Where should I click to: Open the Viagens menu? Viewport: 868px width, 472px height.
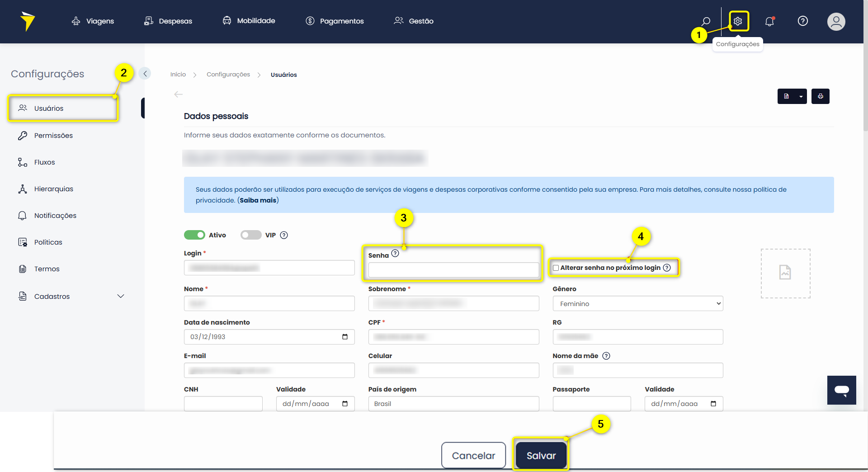pyautogui.click(x=93, y=21)
